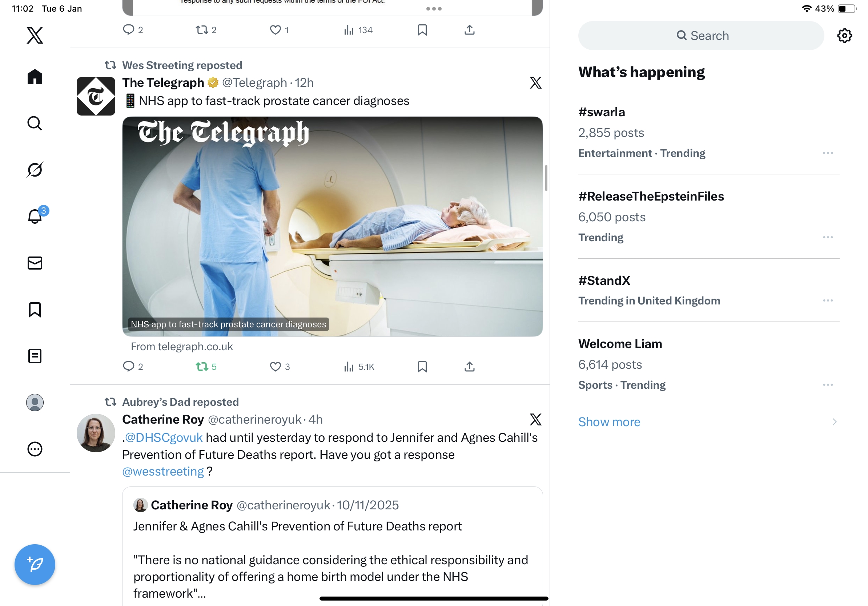Open the sidebar Bookmarks icon
This screenshot has width=868, height=606.
pyautogui.click(x=35, y=310)
